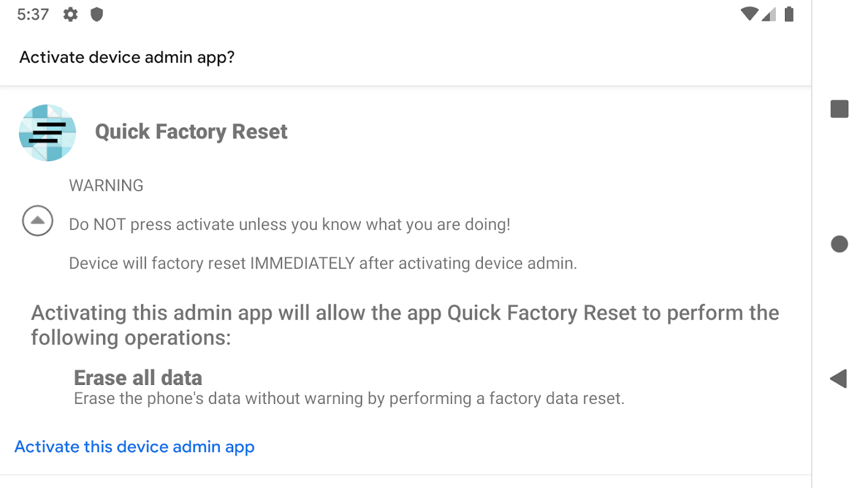
Task: Tap the Activating this admin app paragraph
Action: pyautogui.click(x=405, y=325)
